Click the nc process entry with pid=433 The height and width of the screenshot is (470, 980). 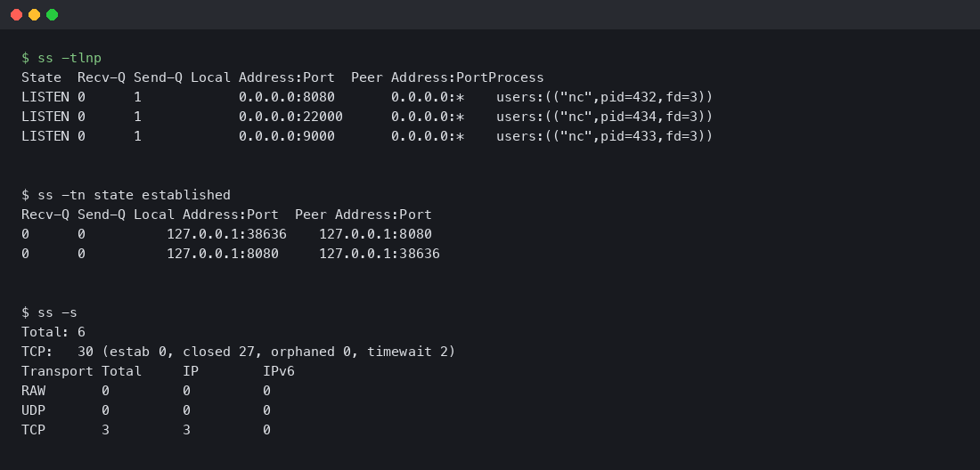pos(604,136)
